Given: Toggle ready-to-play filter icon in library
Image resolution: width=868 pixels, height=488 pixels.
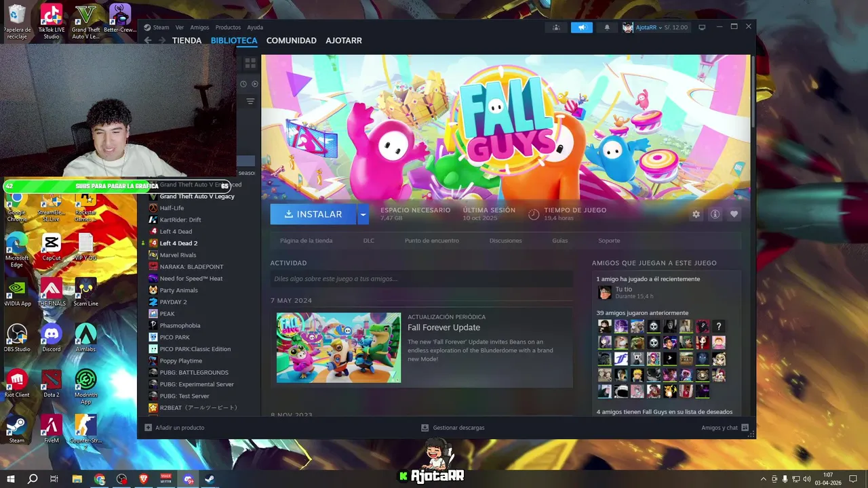Looking at the screenshot, I should point(255,84).
